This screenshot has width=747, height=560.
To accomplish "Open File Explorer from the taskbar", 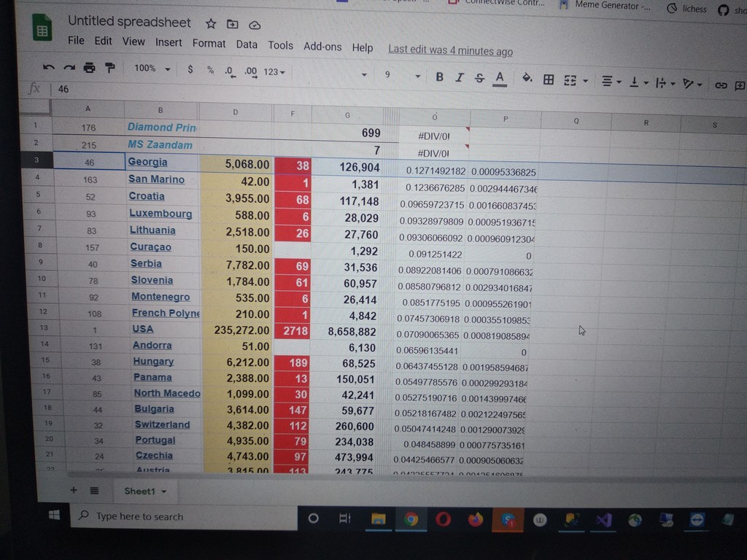I will click(379, 518).
